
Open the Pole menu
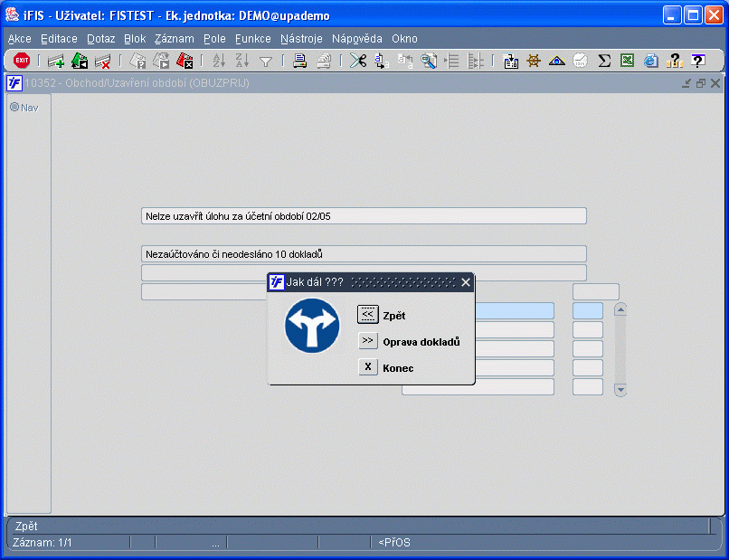(214, 39)
